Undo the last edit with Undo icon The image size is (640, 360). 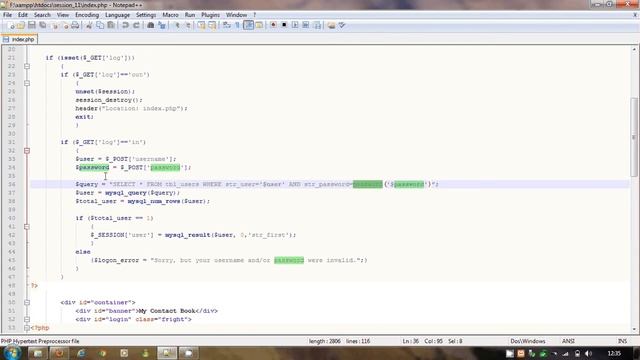pos(125,25)
